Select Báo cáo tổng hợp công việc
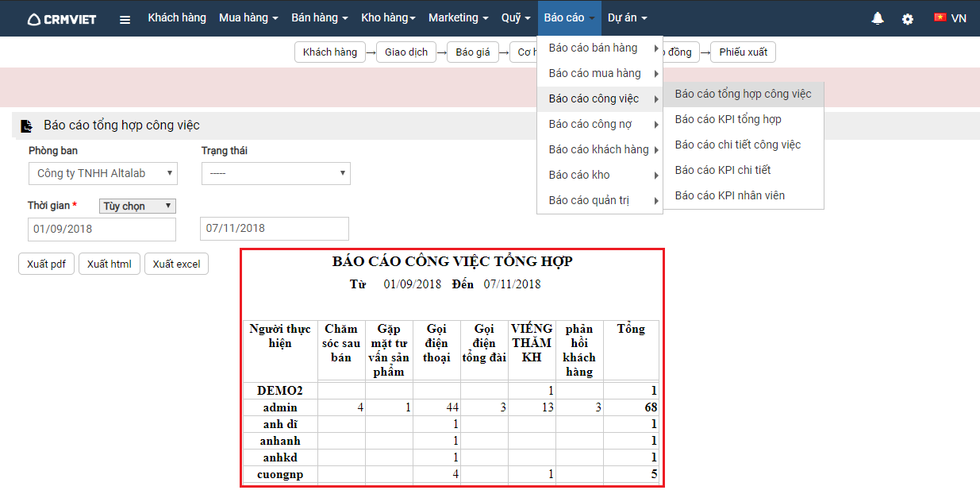Screen dimensions: 980x494 744,95
